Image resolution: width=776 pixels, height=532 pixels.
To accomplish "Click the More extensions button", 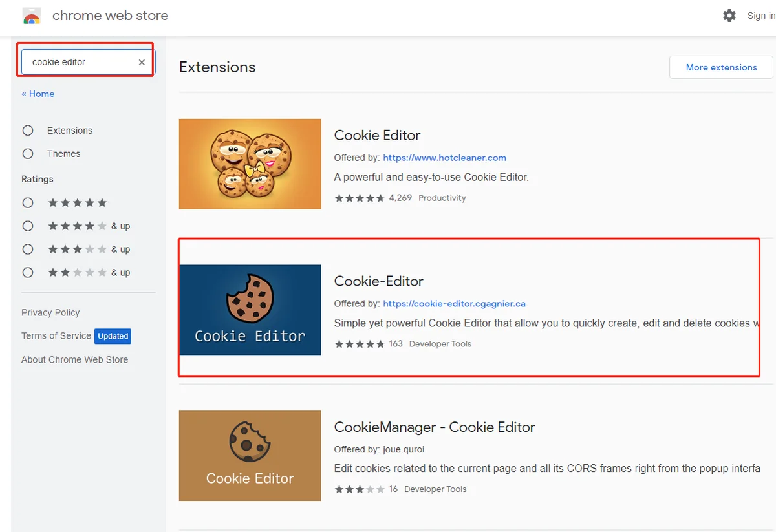I will click(x=721, y=67).
